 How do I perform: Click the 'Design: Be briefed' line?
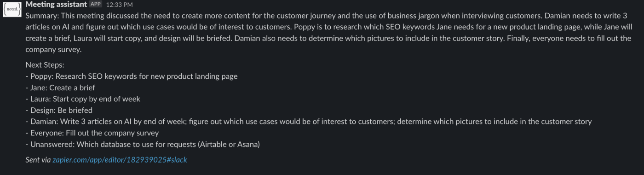[59, 110]
